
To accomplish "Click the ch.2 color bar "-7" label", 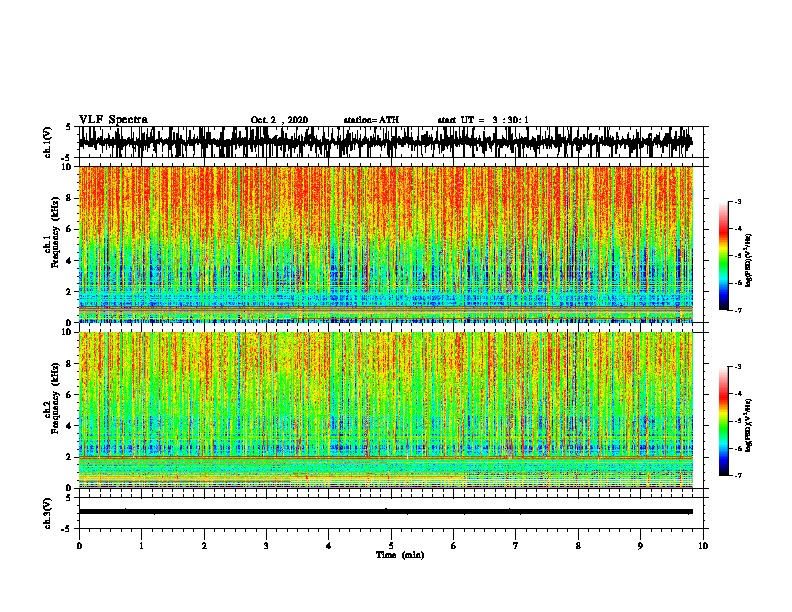I will 737,475.
